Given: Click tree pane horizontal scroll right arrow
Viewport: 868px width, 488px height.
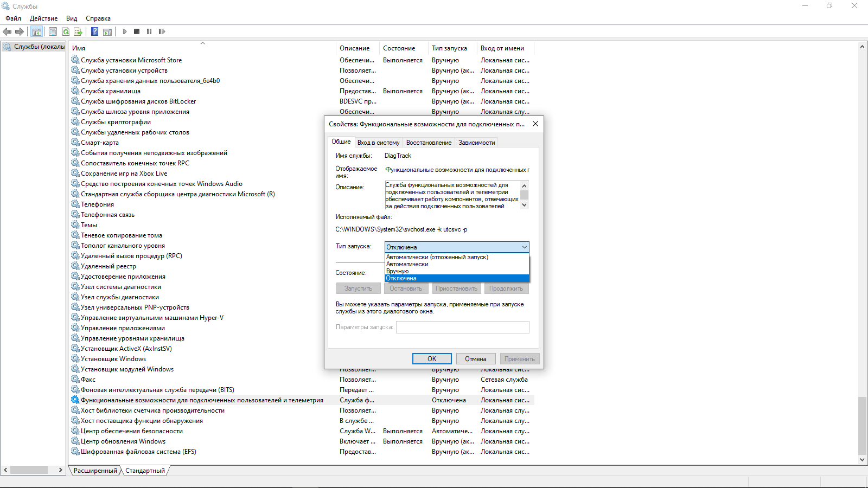Looking at the screenshot, I should pyautogui.click(x=61, y=470).
